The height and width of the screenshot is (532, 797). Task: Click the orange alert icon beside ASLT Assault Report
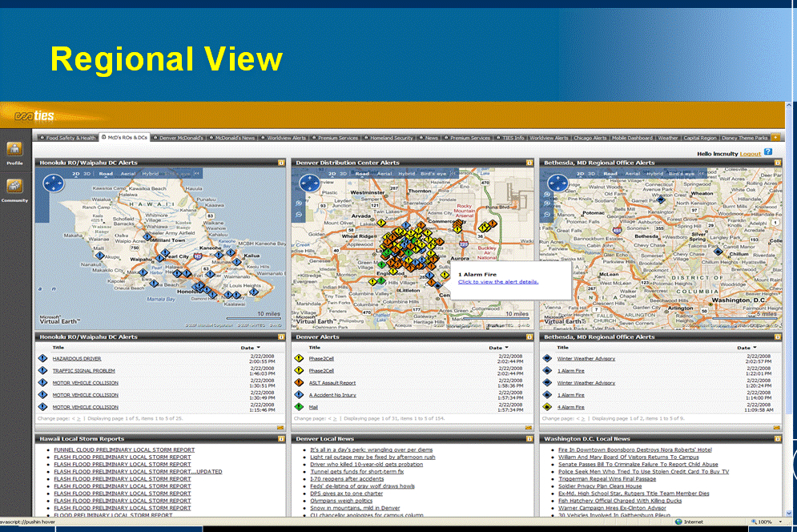299,382
